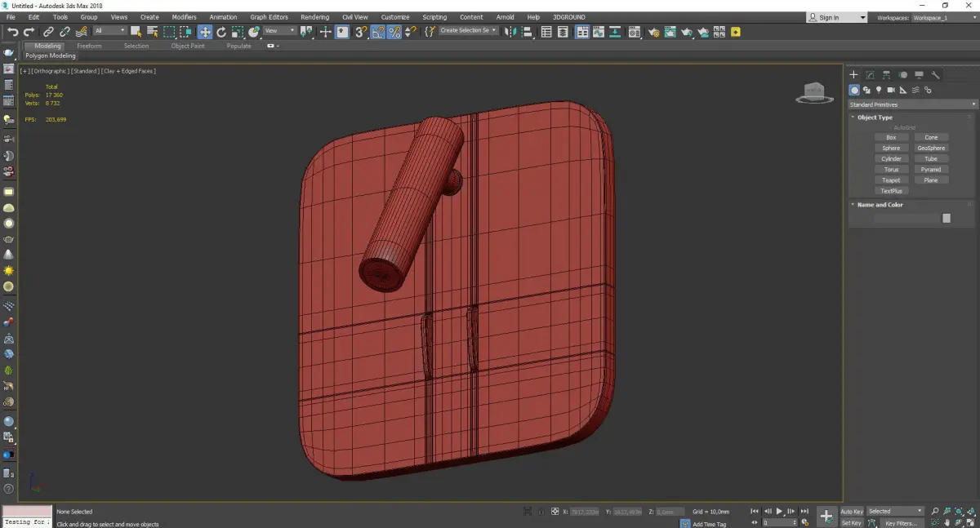Viewport: 980px width, 528px height.
Task: Click the Teapot primitive button
Action: point(891,180)
